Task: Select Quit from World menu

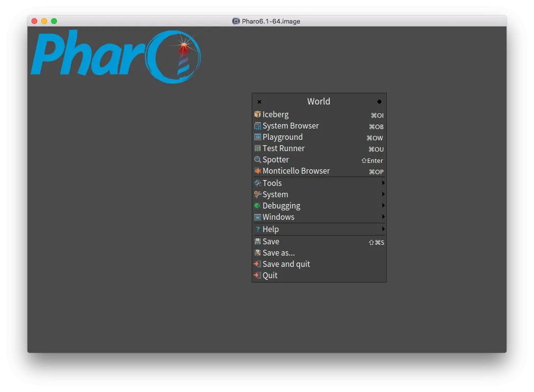Action: (x=319, y=275)
